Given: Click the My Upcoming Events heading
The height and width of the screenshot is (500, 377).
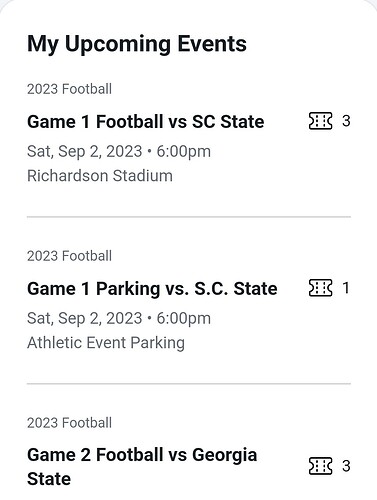Looking at the screenshot, I should point(137,44).
